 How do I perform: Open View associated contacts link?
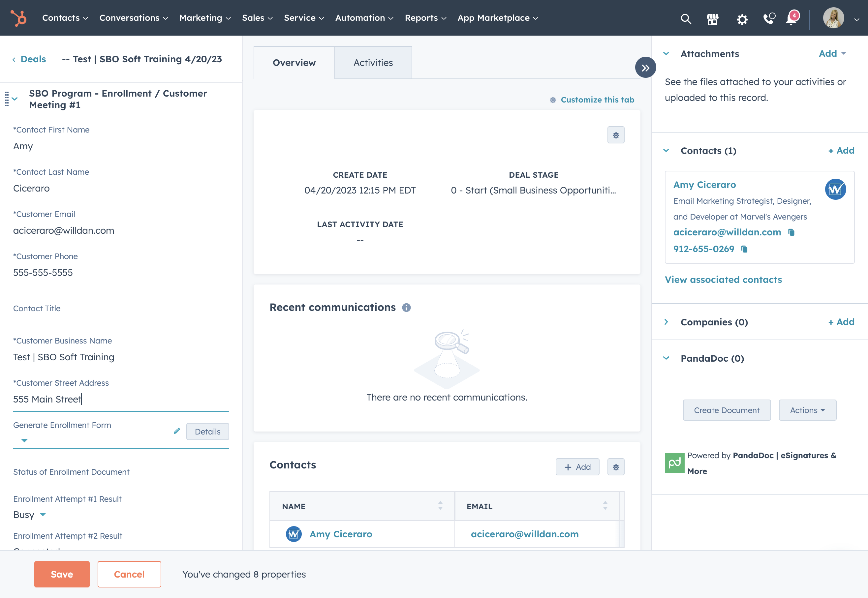click(723, 280)
